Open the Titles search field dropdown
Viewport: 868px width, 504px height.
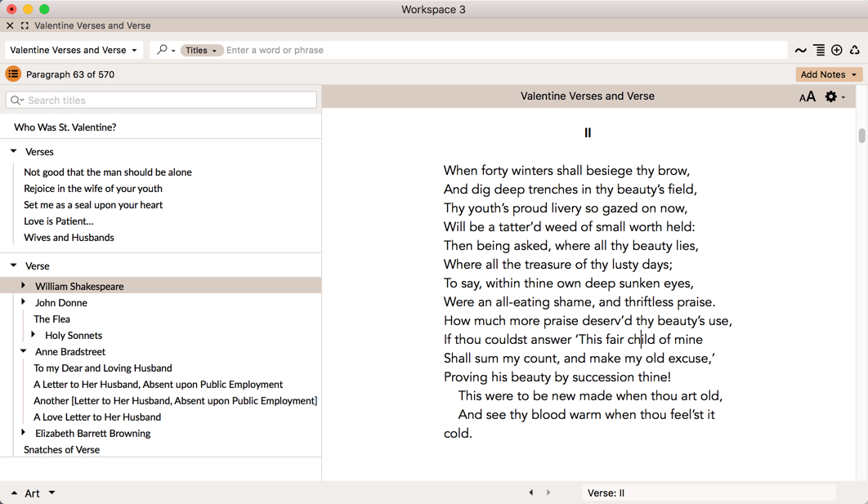(202, 51)
